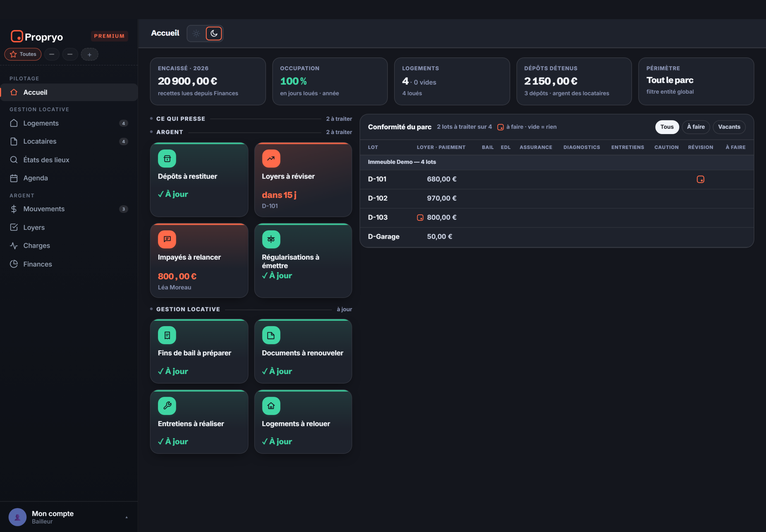Viewport: 766px width, 532px height.
Task: Click the Logements stat card
Action: click(452, 81)
